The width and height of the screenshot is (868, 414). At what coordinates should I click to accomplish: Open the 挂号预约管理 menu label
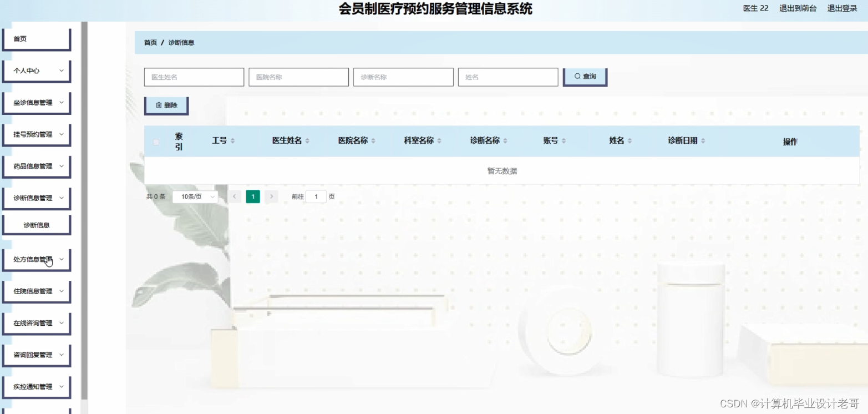tap(33, 134)
